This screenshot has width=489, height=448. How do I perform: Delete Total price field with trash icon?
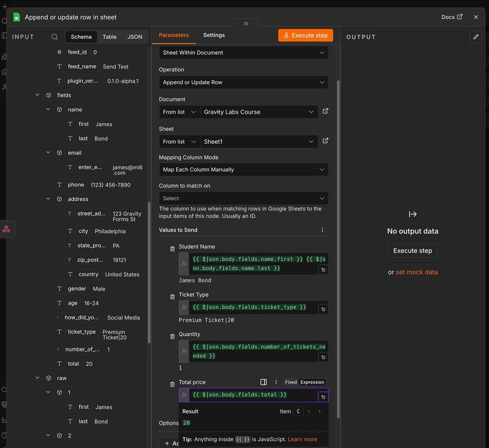[x=172, y=384]
